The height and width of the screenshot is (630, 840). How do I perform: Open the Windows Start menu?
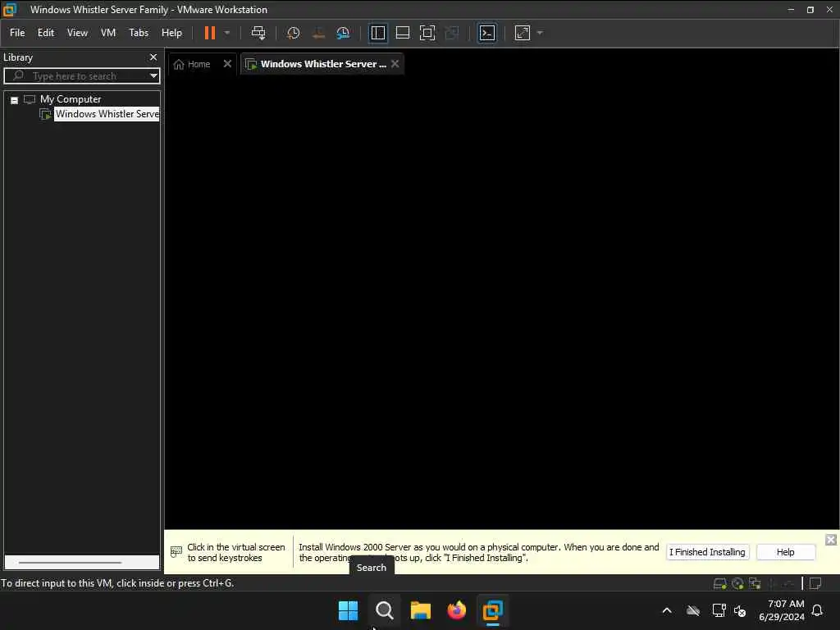pyautogui.click(x=348, y=610)
